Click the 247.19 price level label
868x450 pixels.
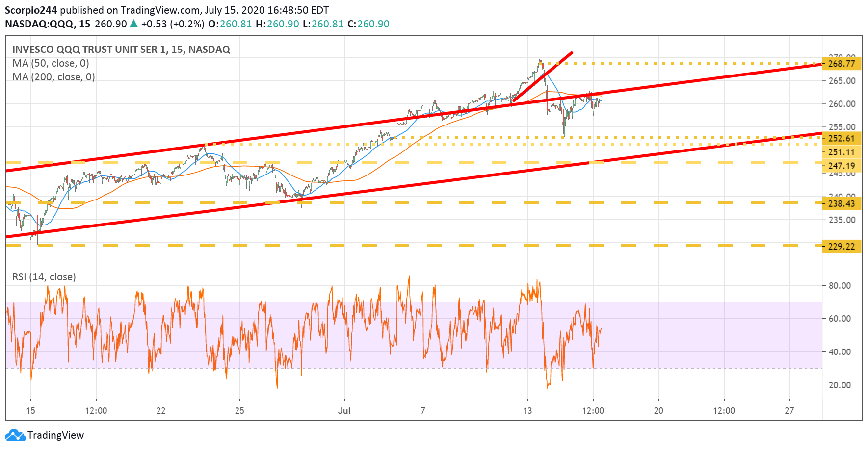pyautogui.click(x=842, y=166)
